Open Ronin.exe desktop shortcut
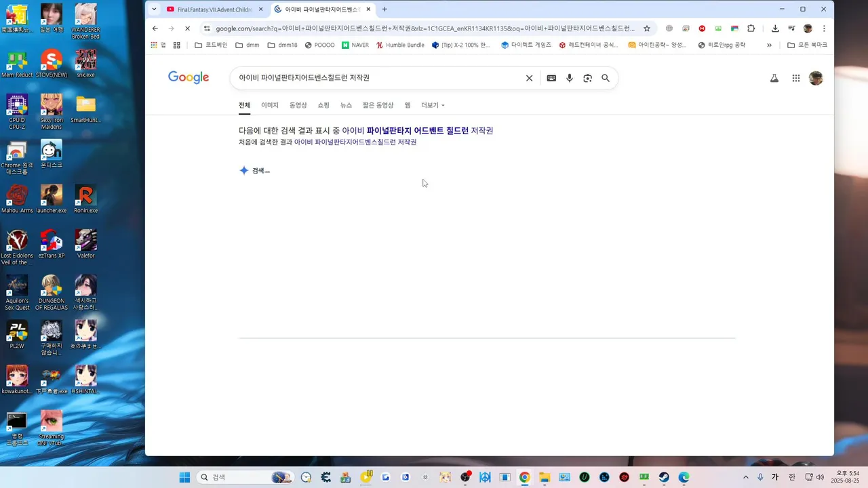 point(85,199)
